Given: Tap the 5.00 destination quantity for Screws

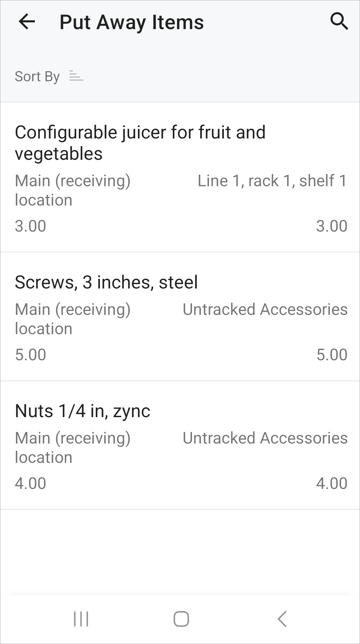Looking at the screenshot, I should point(332,355).
